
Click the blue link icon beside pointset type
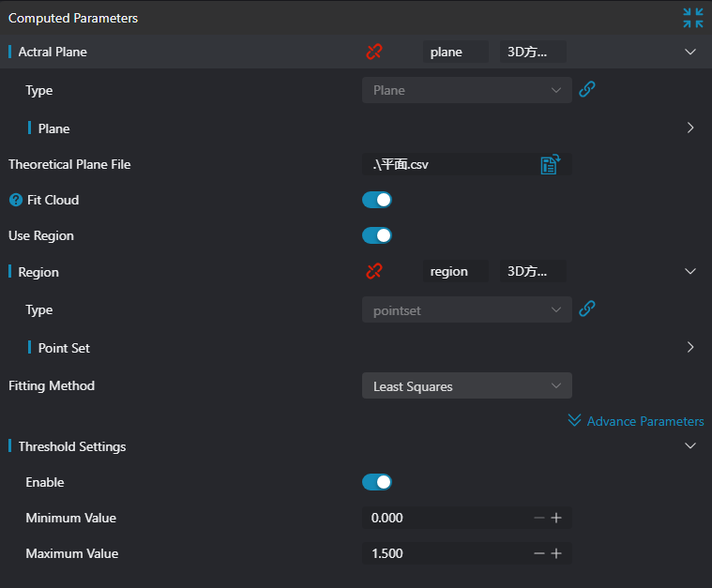coord(586,309)
